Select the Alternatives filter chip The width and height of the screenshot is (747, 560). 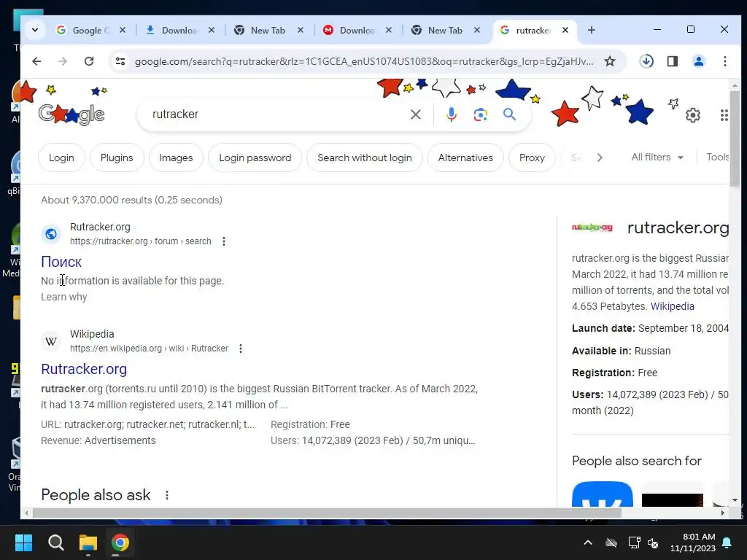(465, 157)
